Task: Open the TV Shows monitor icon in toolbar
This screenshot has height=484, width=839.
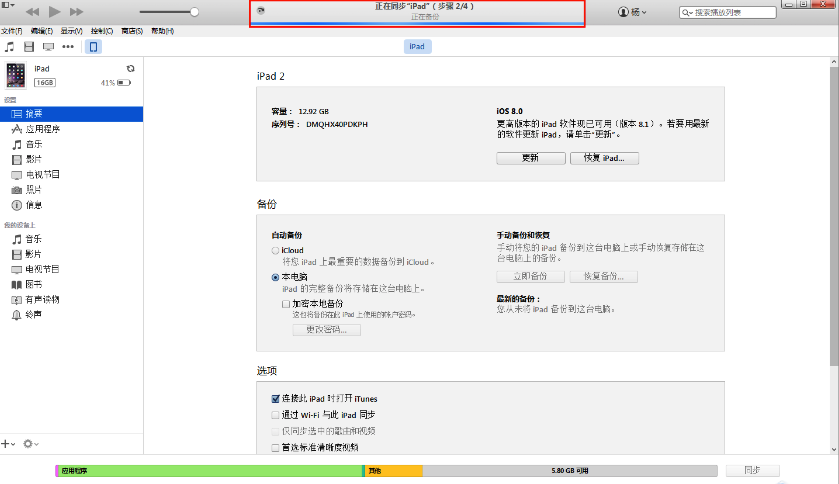Action: pos(48,47)
